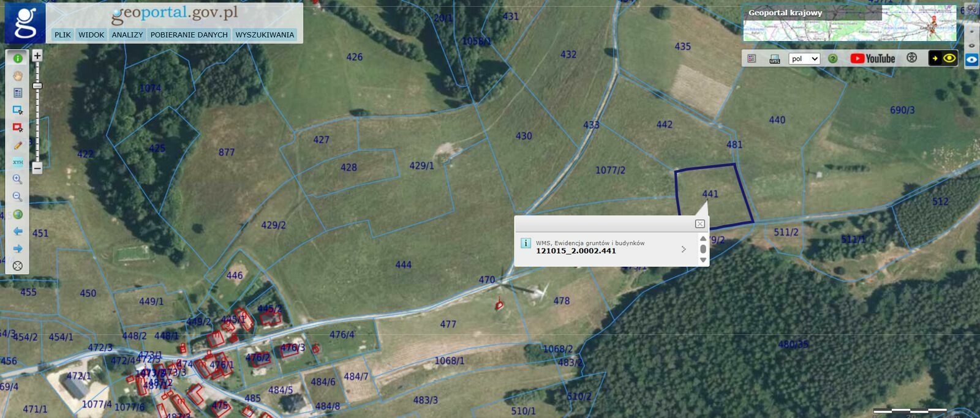980x418 pixels.
Task: Select the pencil drawing tool
Action: pyautogui.click(x=18, y=145)
